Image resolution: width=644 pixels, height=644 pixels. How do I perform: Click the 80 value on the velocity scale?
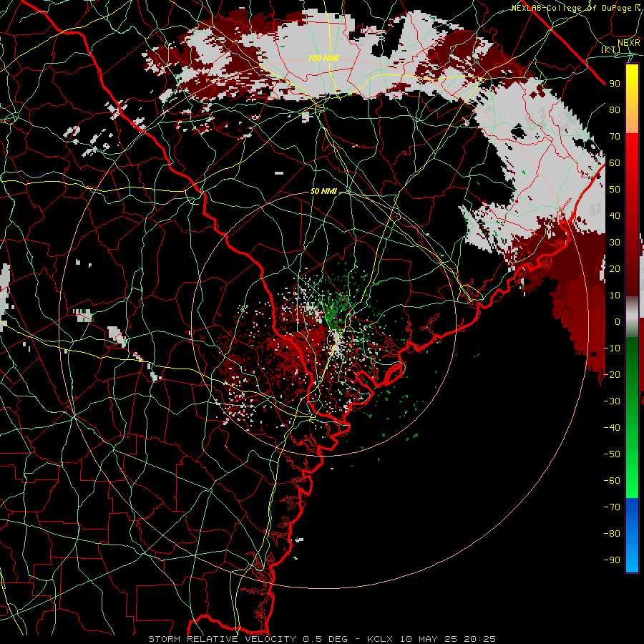615,110
